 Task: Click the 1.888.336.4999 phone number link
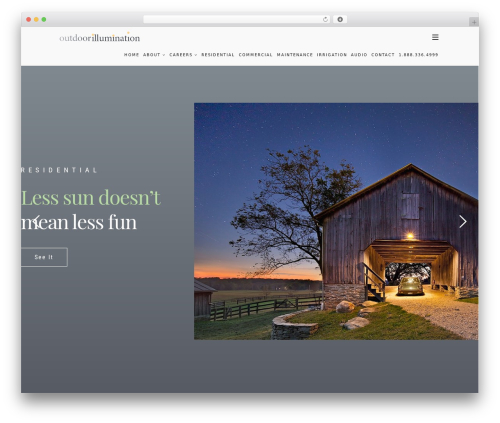pyautogui.click(x=418, y=55)
